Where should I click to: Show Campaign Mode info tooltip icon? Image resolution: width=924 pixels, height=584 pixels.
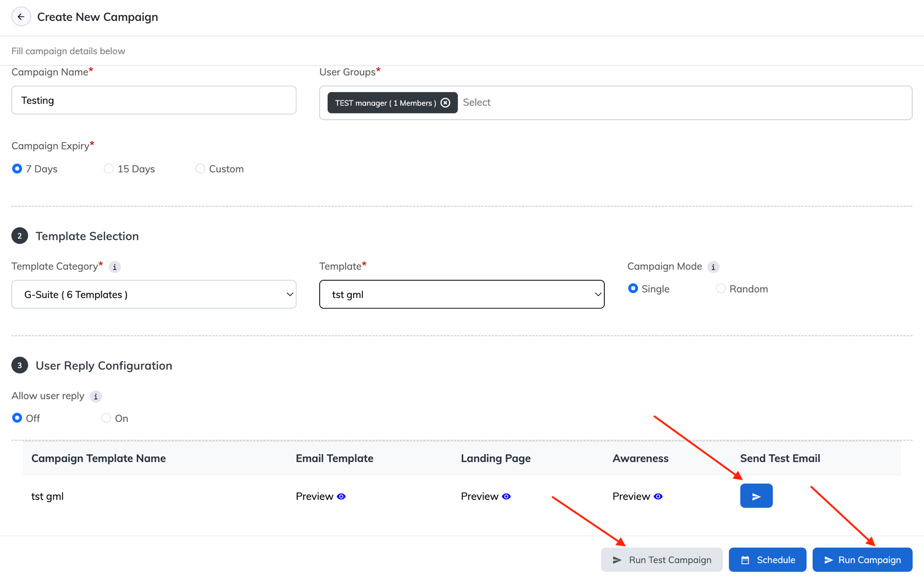(713, 267)
